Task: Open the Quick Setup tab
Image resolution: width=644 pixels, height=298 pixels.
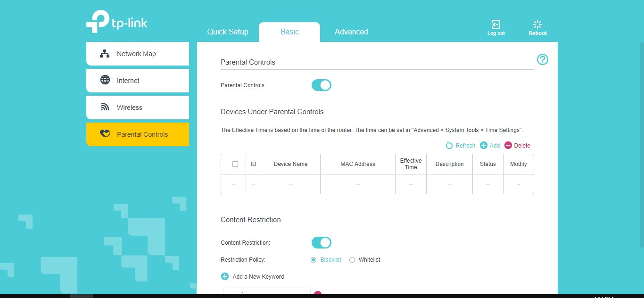Action: pos(228,32)
